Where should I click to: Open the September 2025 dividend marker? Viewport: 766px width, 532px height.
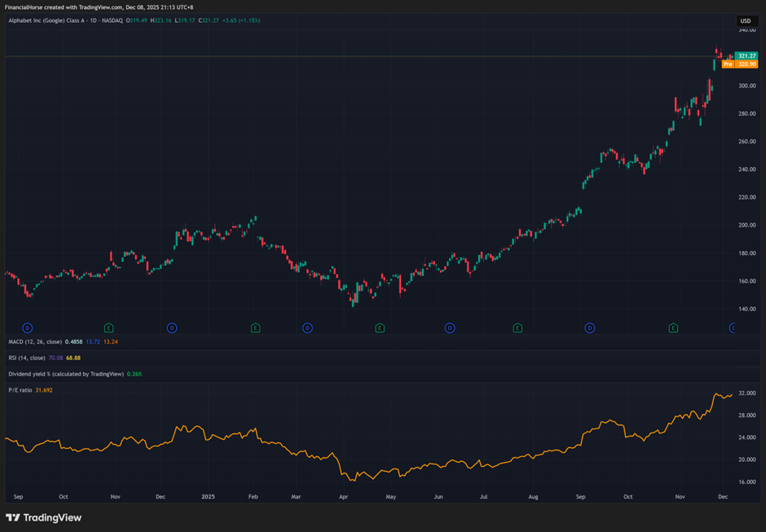[x=590, y=328]
